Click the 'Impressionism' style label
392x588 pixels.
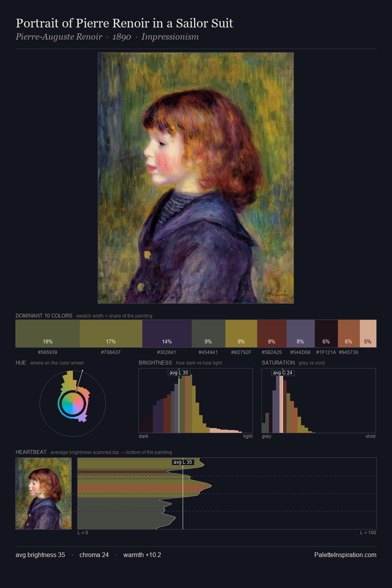click(x=170, y=37)
